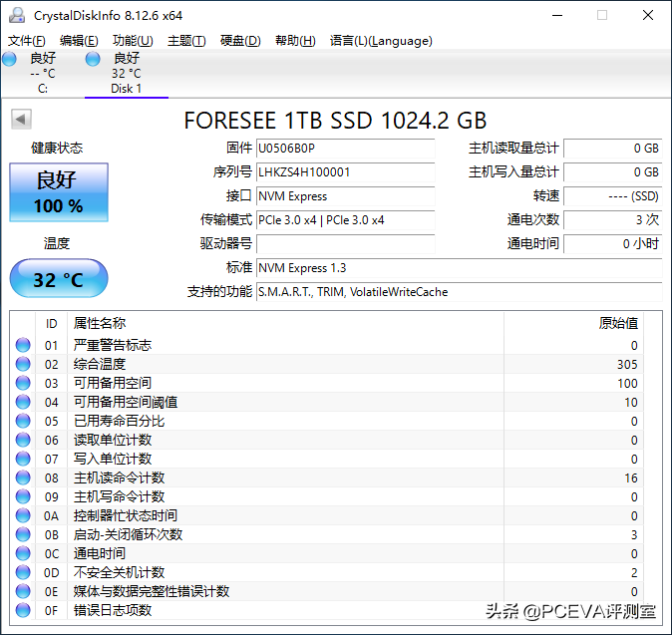Screen dimensions: 672x635
Task: Click the raw value 305
Action: 627,364
